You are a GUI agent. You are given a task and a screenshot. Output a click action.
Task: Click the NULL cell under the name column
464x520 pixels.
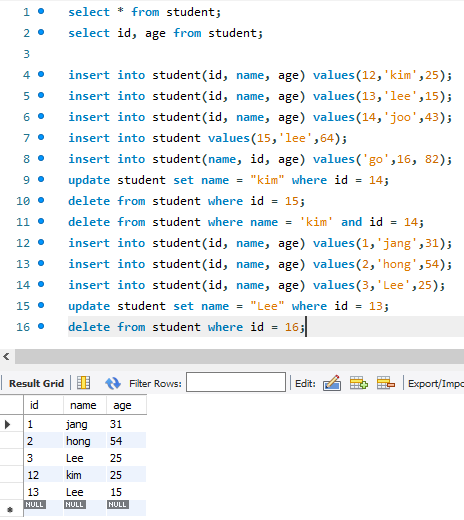[x=74, y=504]
